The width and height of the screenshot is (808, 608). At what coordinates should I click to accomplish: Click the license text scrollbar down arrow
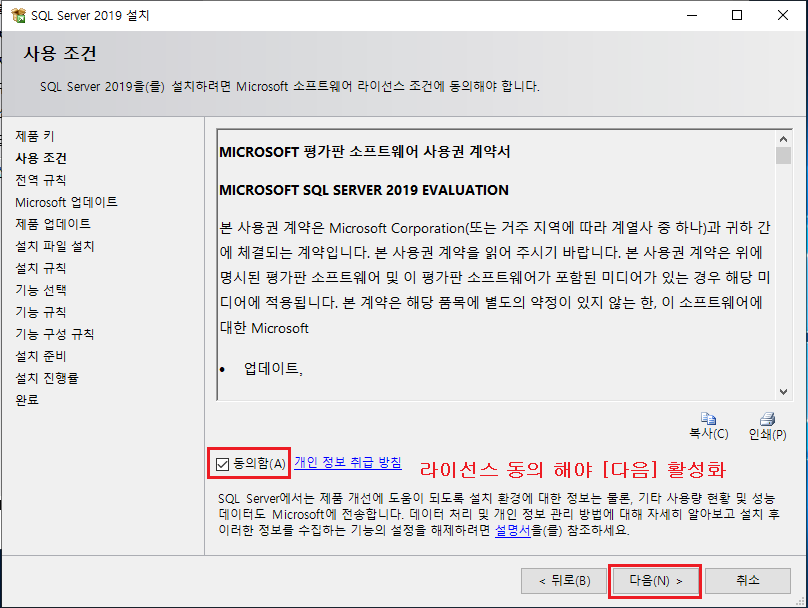click(x=783, y=392)
